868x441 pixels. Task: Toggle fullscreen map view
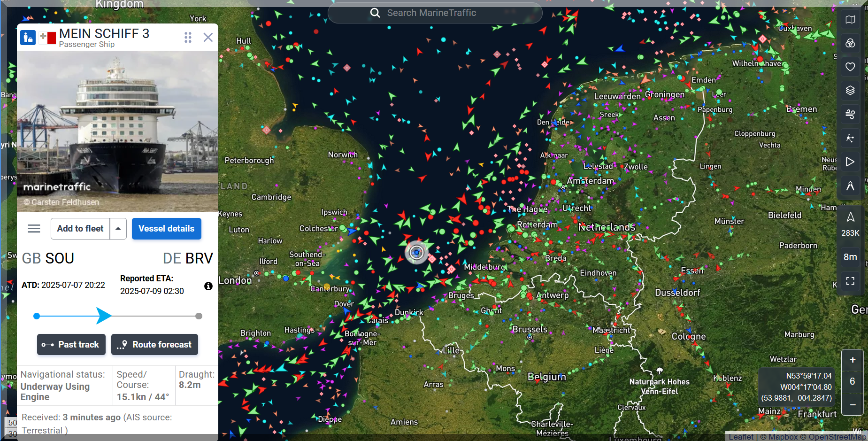850,281
